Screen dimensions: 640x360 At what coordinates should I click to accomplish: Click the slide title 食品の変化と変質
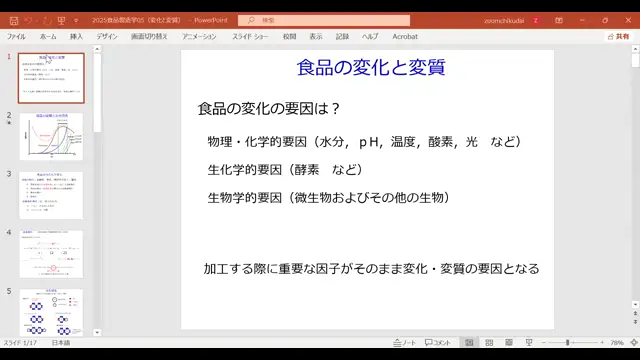371,68
